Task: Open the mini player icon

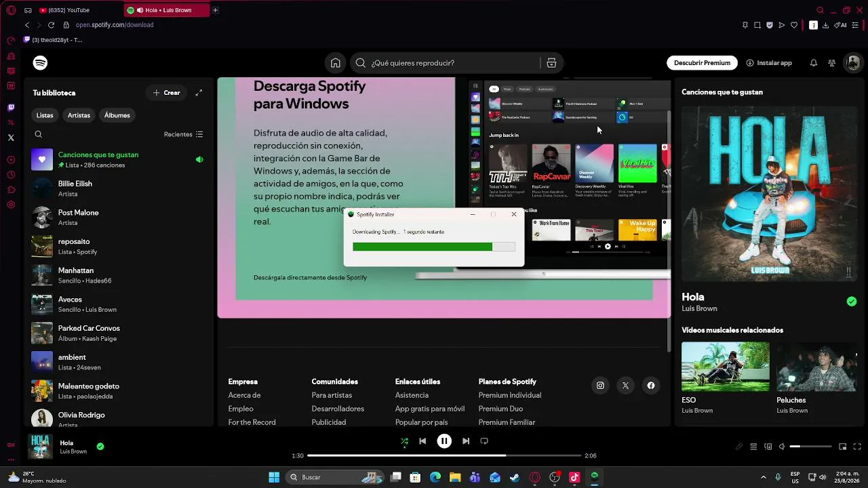Action: pos(843,447)
